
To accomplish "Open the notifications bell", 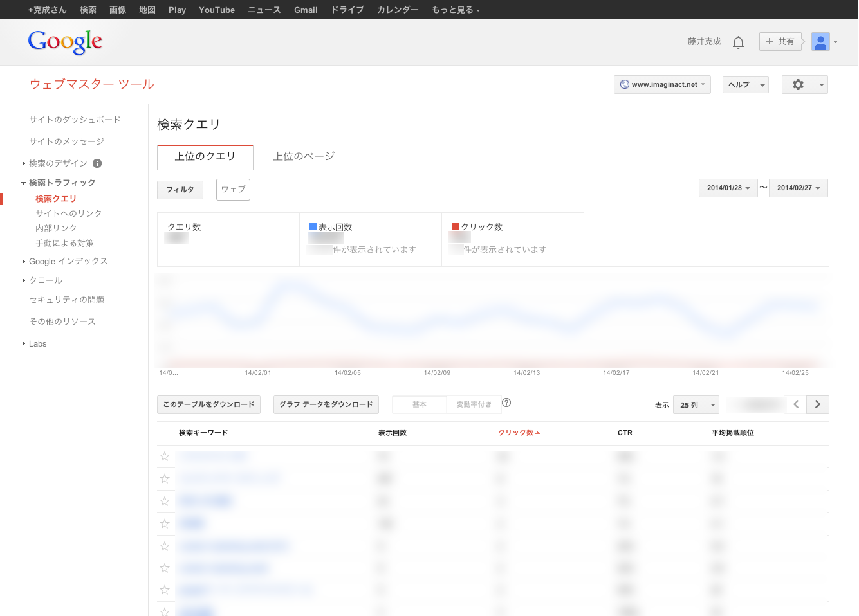I will pos(738,42).
